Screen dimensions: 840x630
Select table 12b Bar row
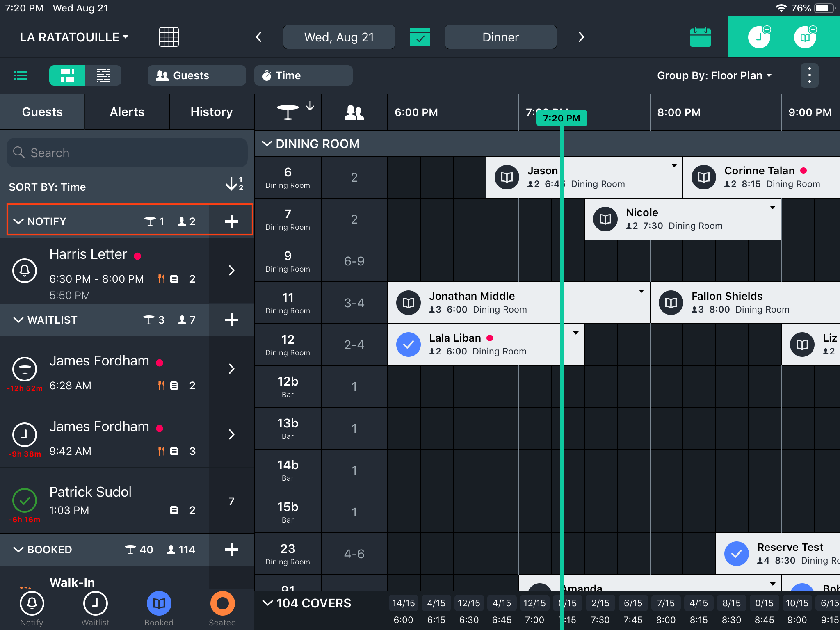pos(288,386)
